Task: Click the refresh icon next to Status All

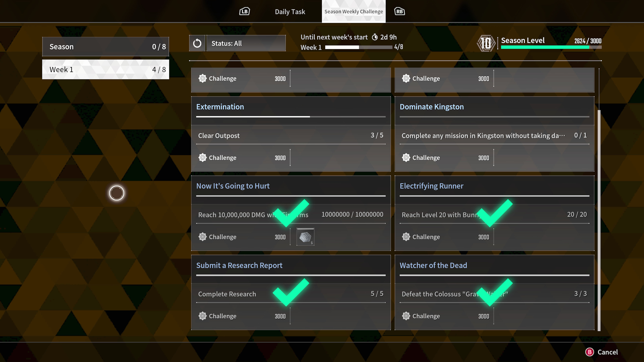Action: click(197, 43)
